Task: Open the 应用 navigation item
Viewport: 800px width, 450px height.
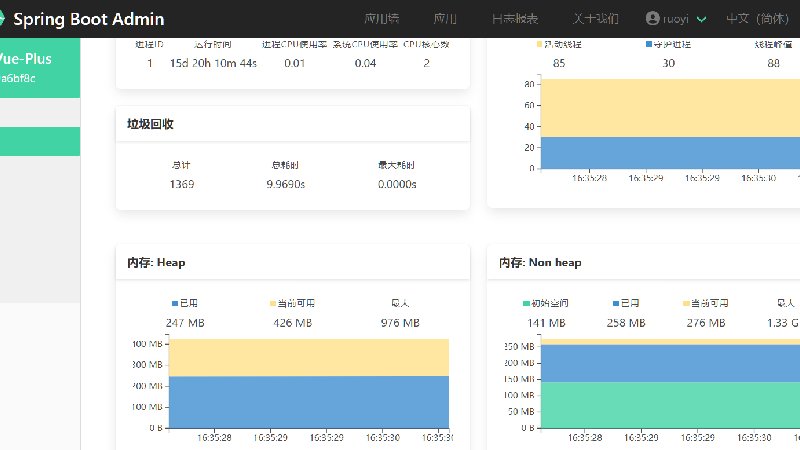Action: point(444,19)
